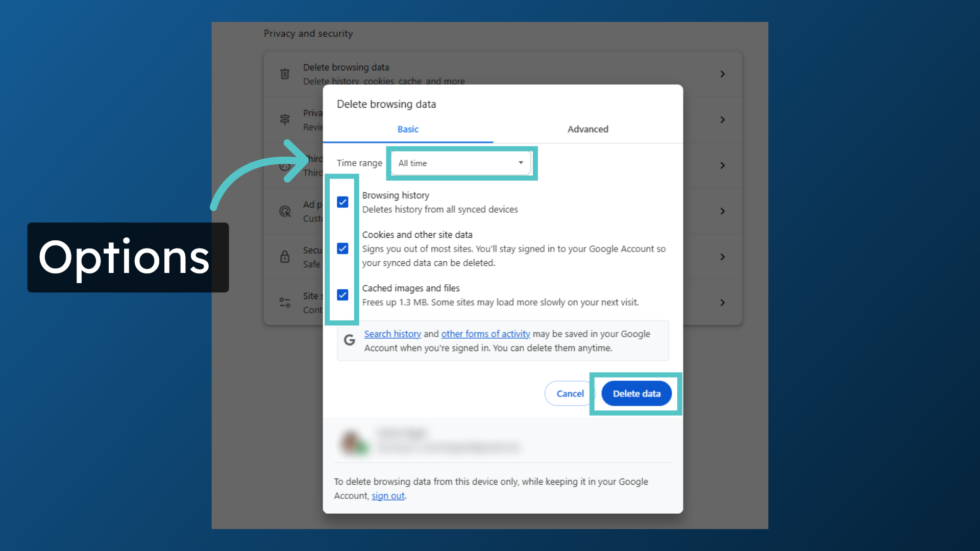Click the Google G logo in notice

350,340
